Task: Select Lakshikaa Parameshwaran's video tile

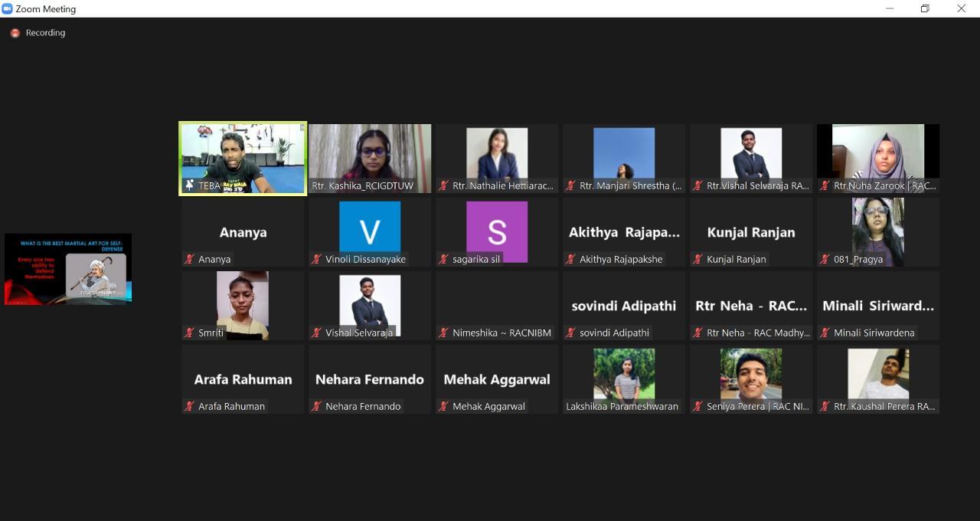Action: pyautogui.click(x=624, y=378)
